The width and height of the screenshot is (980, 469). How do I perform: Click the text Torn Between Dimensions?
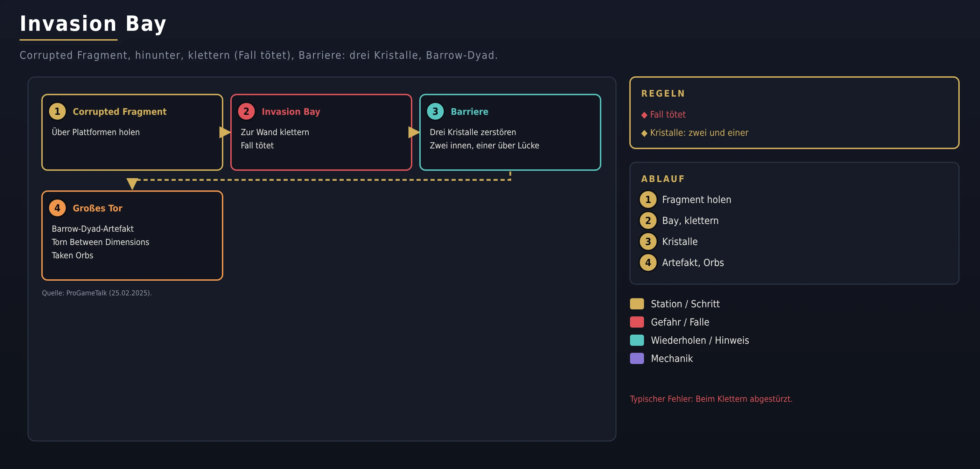(100, 242)
